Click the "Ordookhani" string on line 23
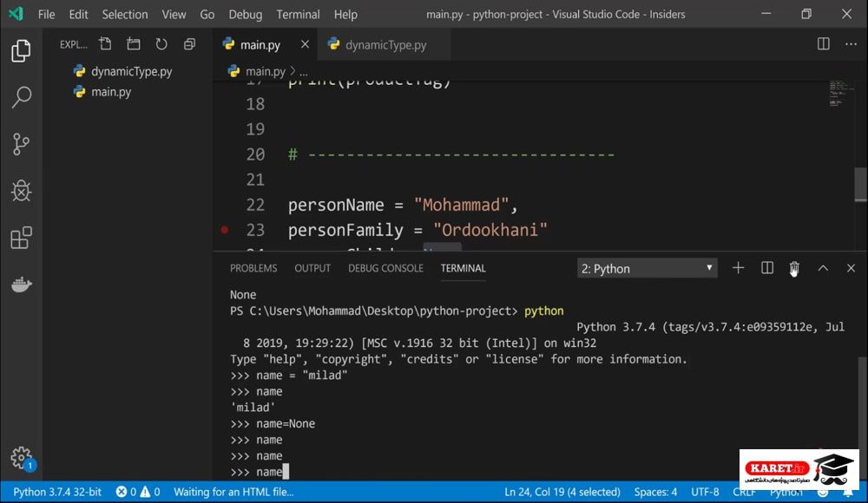 490,230
